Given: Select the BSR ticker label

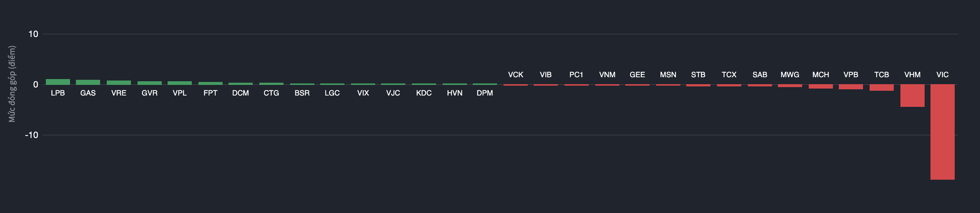Looking at the screenshot, I should [x=302, y=93].
